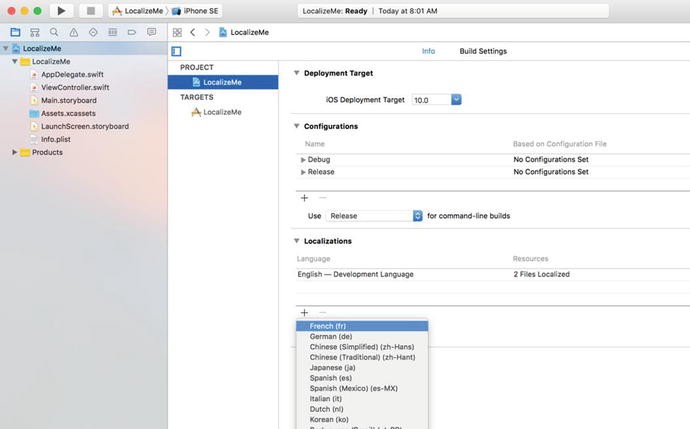
Task: Open the Report navigator speech bubble
Action: click(x=151, y=32)
